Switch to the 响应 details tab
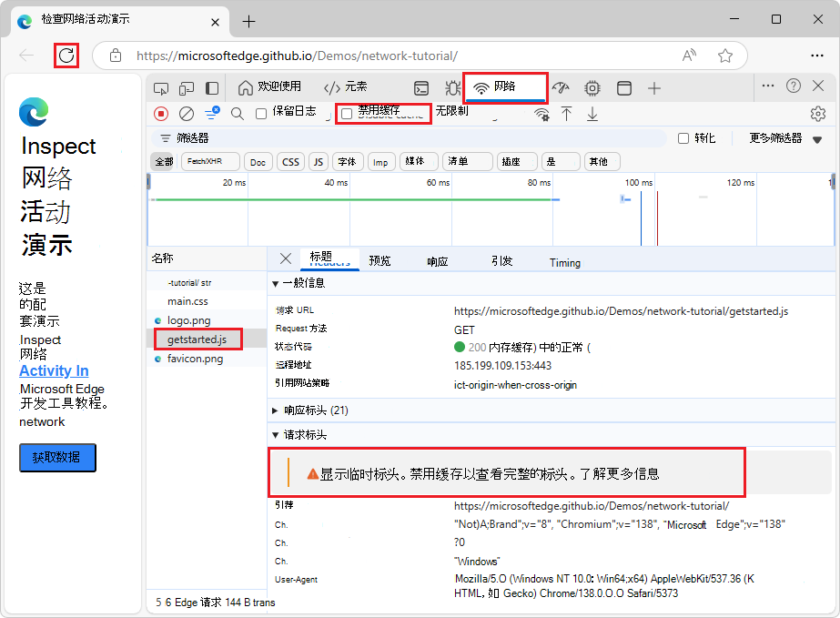Screen dimensions: 840x618 coord(438,261)
